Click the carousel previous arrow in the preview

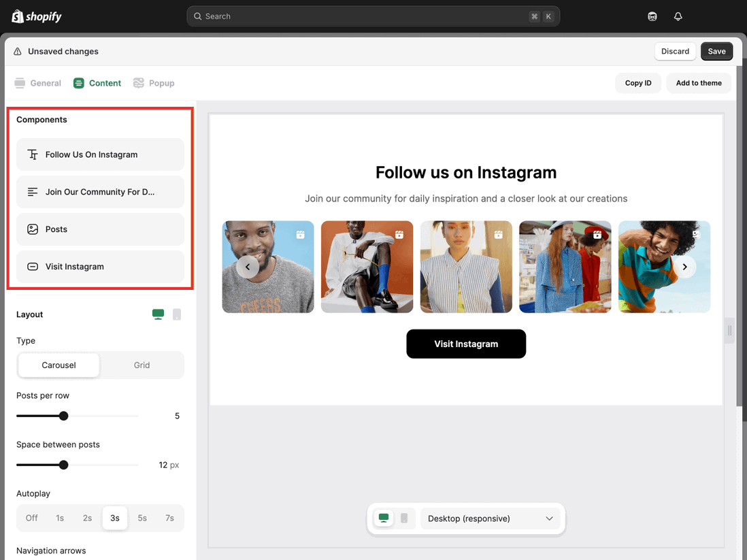pos(247,267)
